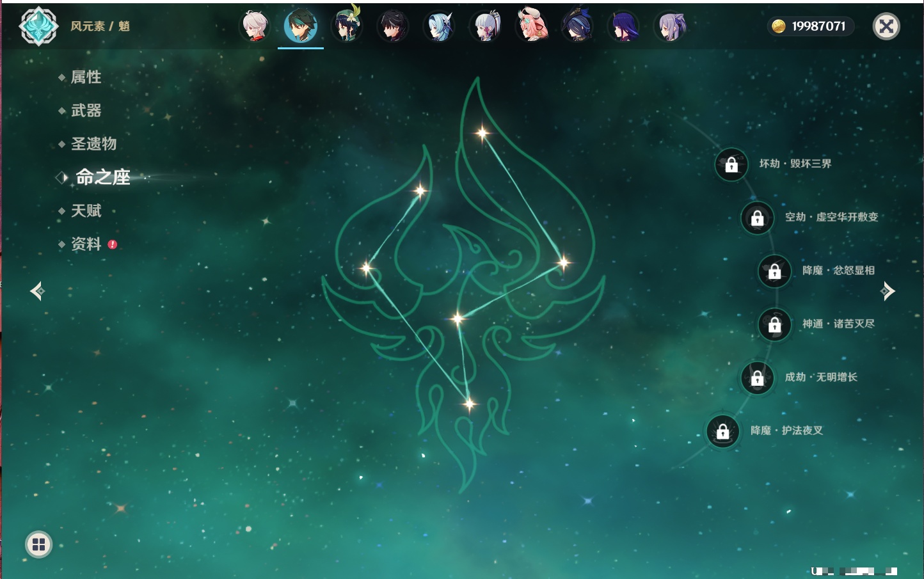This screenshot has width=924, height=579.
Task: Click the 19987071 Mora amount
Action: point(818,26)
